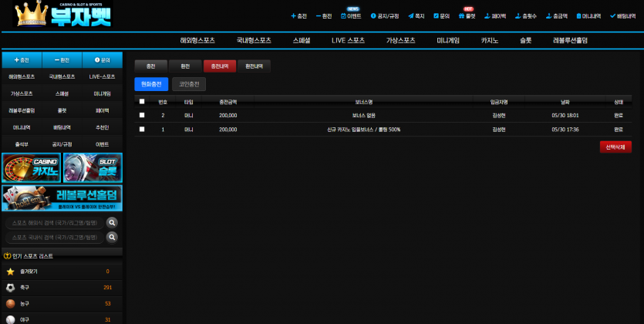Switch to the 코인충전 tab
This screenshot has height=324, width=644.
(x=189, y=84)
